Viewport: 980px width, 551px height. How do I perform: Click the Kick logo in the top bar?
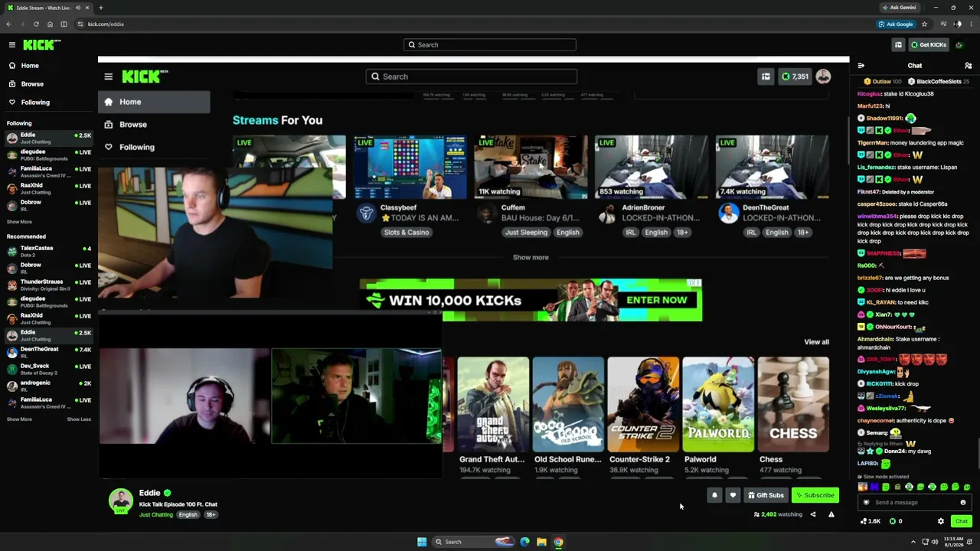pos(41,45)
